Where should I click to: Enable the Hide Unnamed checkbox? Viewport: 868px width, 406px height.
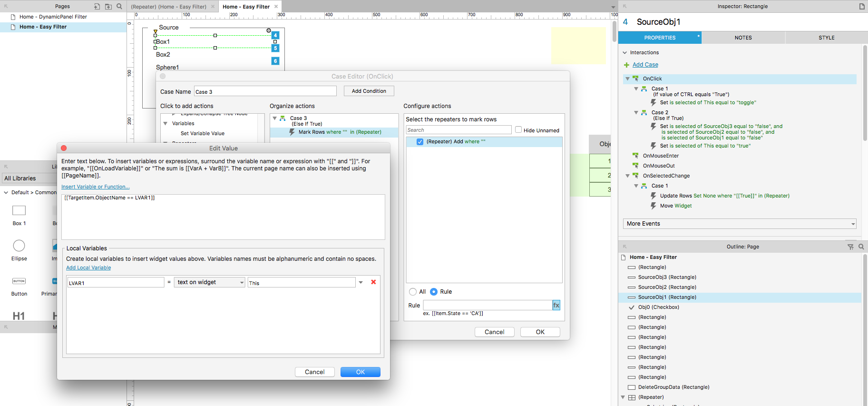pyautogui.click(x=518, y=130)
